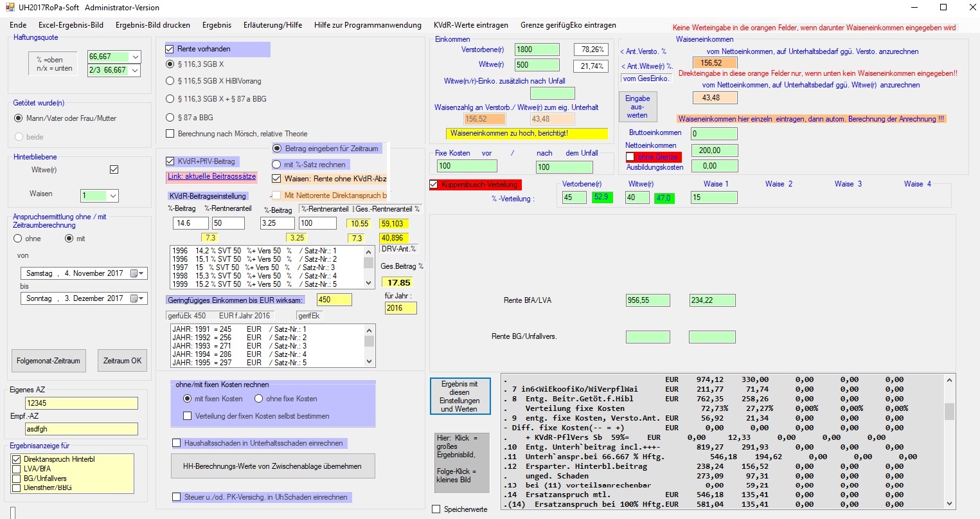Click into the 'Eigenes AZ' input field

[81, 403]
